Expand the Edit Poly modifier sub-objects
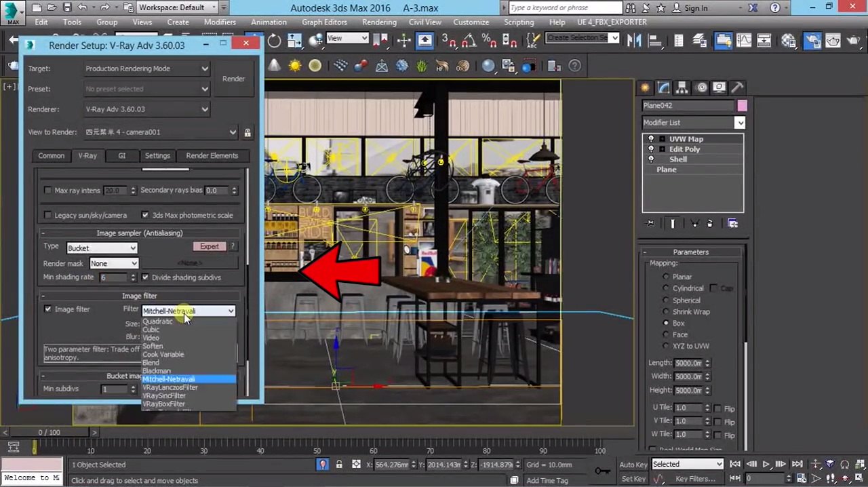 click(x=662, y=149)
